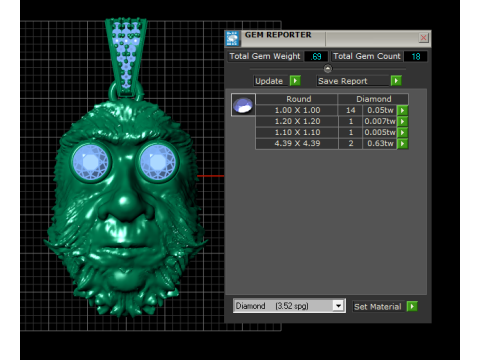Click the Gem Reporter title bar
Image resolution: width=480 pixels, height=360 pixels.
328,38
